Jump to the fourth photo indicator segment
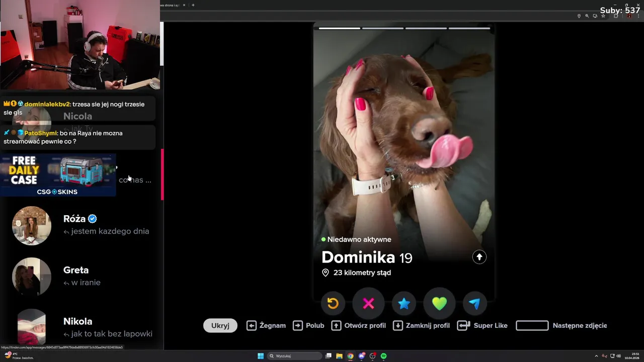The image size is (644, 362). click(x=469, y=28)
